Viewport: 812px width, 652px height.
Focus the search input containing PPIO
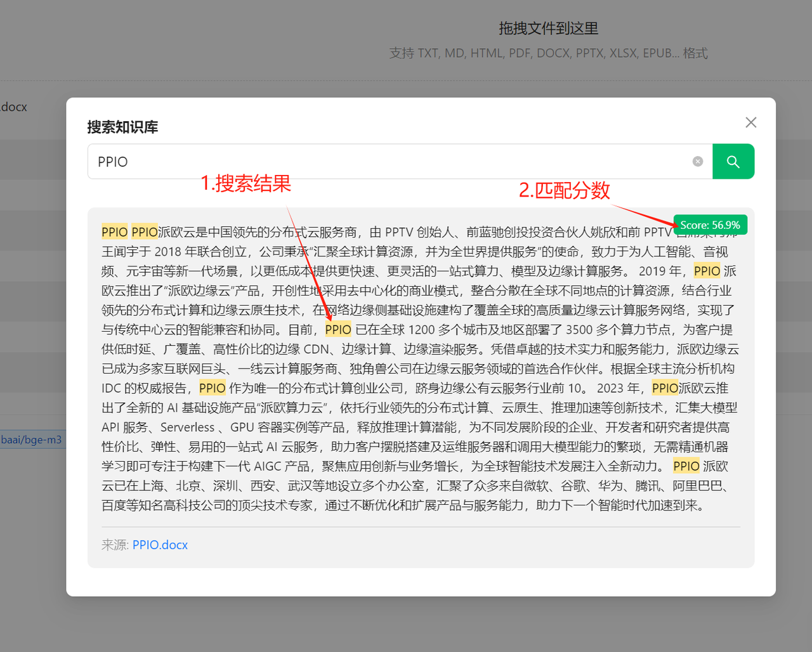tap(400, 162)
